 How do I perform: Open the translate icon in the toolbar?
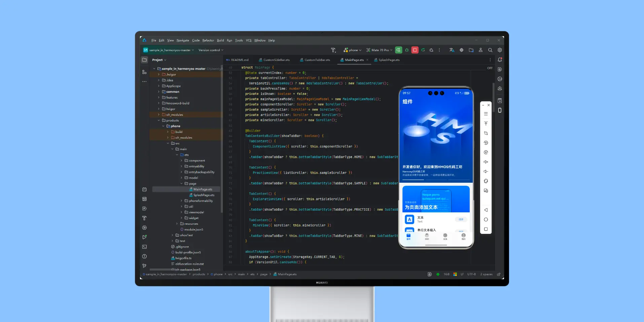click(452, 50)
